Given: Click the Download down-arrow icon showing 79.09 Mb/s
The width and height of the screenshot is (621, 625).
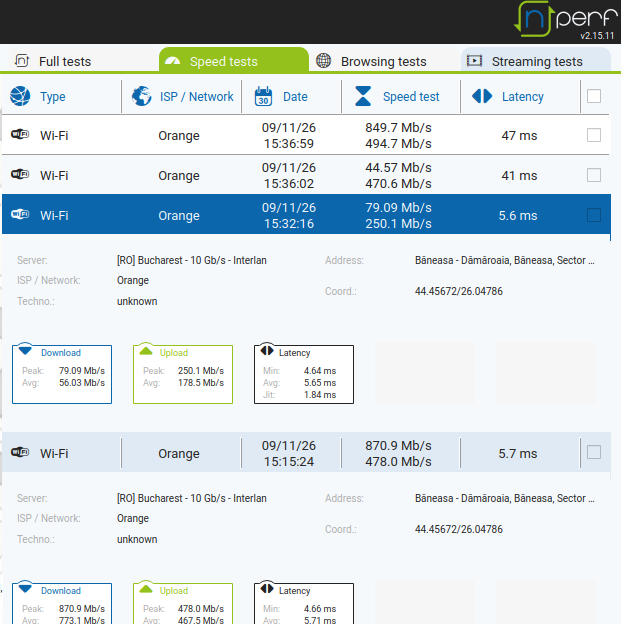Looking at the screenshot, I should click(x=25, y=350).
